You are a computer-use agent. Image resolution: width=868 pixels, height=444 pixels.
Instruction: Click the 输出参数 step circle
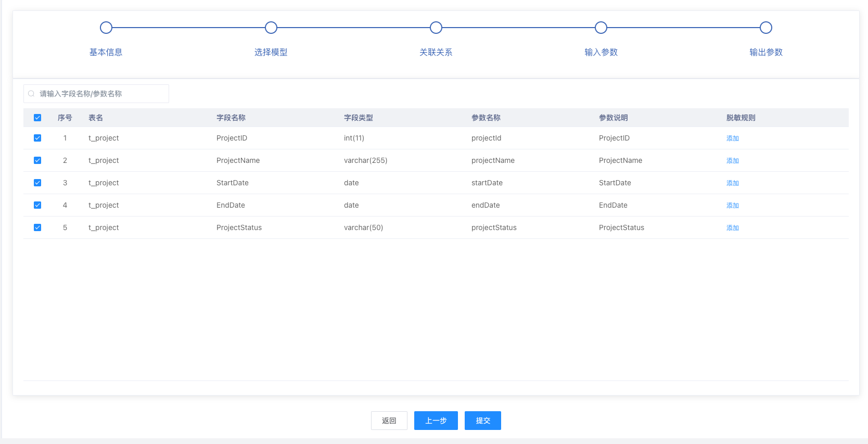click(x=766, y=28)
